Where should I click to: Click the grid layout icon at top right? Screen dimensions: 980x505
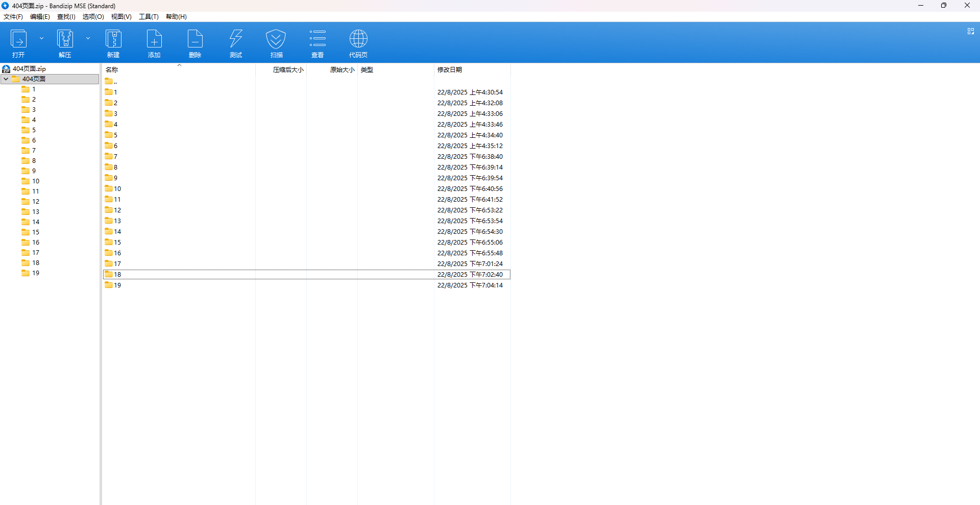(971, 31)
